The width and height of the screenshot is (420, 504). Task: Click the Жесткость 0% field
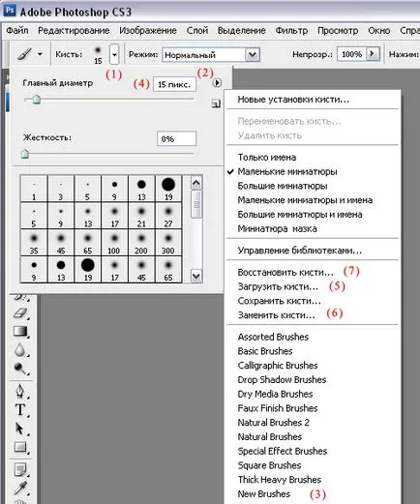[176, 139]
